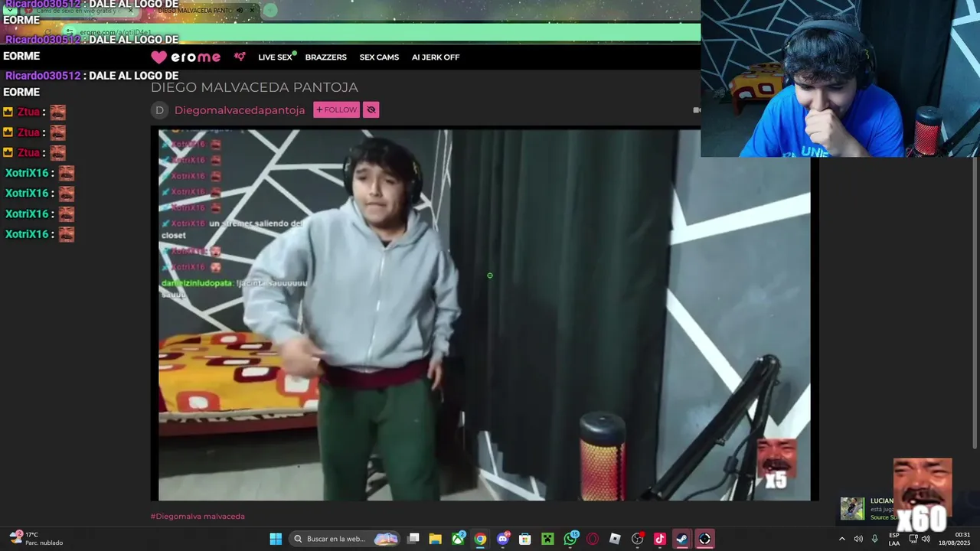The width and height of the screenshot is (980, 551).
Task: Click the video camera icon near the page edge
Action: click(696, 110)
